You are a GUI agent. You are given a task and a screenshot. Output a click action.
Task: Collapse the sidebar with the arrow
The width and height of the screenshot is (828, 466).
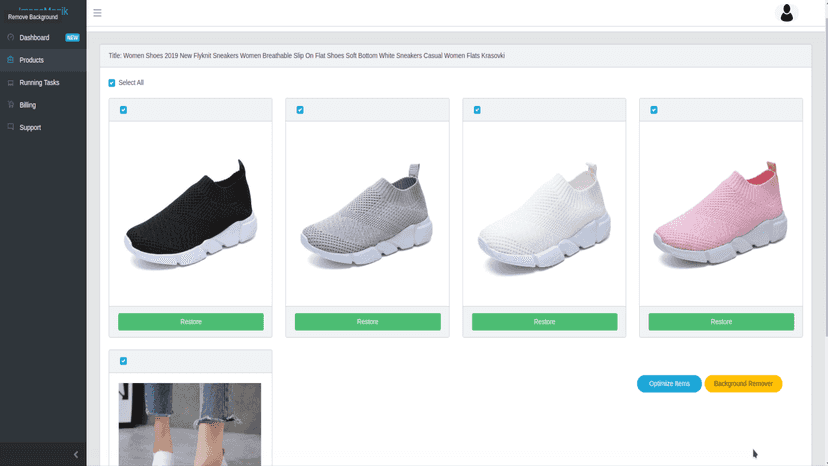pyautogui.click(x=76, y=454)
